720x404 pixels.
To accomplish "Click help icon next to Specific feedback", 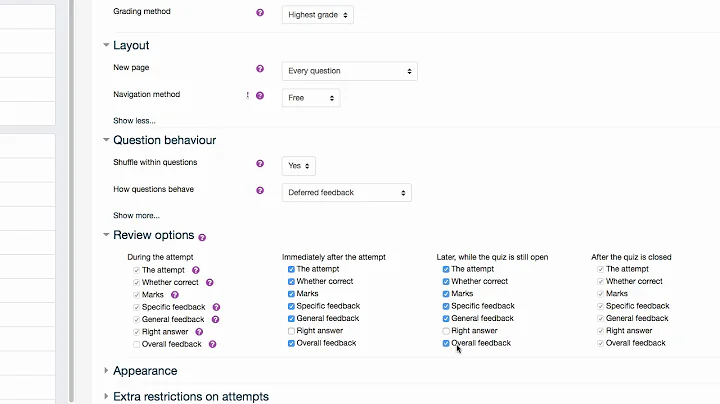I will (216, 307).
